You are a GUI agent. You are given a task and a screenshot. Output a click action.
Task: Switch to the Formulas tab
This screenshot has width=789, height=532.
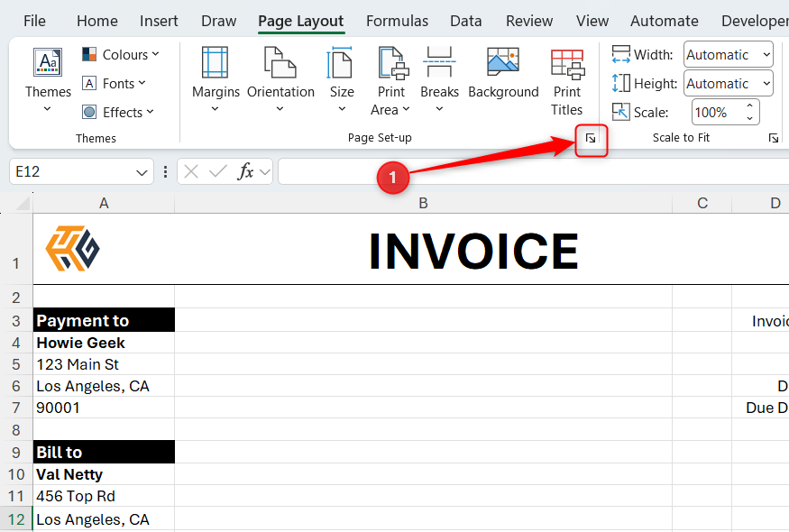coord(397,21)
